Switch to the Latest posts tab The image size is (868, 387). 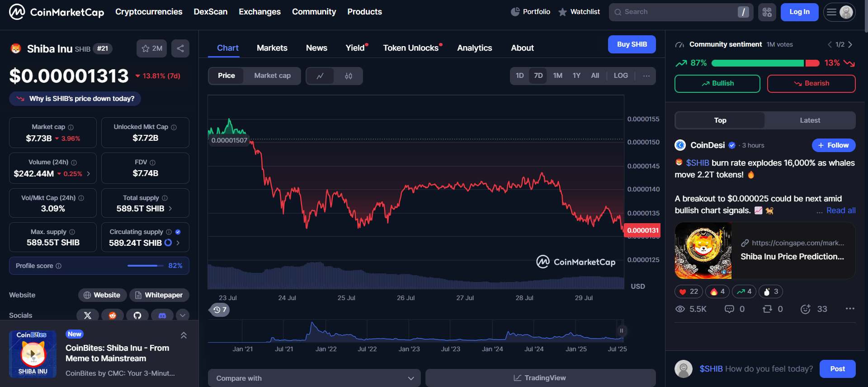click(x=810, y=120)
